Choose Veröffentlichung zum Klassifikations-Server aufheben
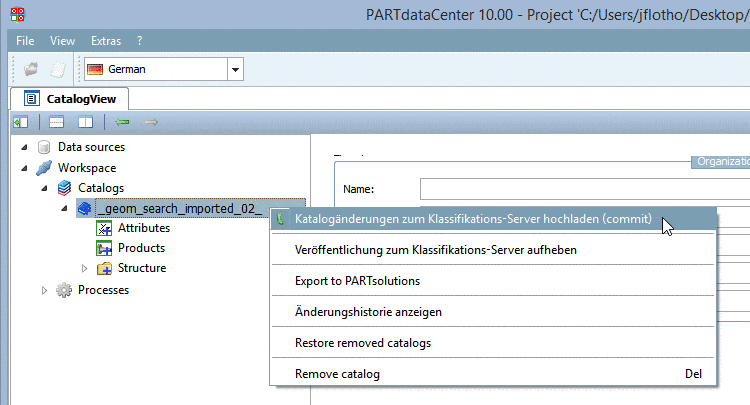 (493, 250)
